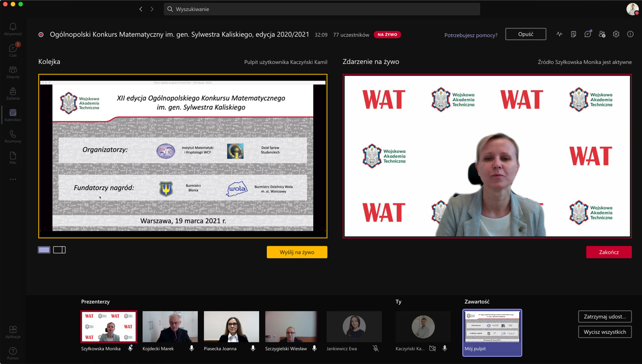Go to Zespoły in the sidebar
The width and height of the screenshot is (642, 364).
point(13,72)
